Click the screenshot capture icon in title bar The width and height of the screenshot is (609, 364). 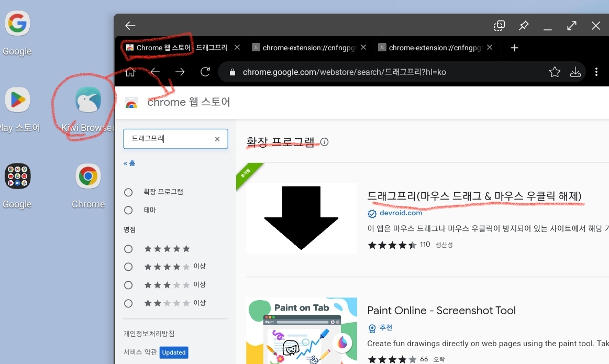[499, 26]
